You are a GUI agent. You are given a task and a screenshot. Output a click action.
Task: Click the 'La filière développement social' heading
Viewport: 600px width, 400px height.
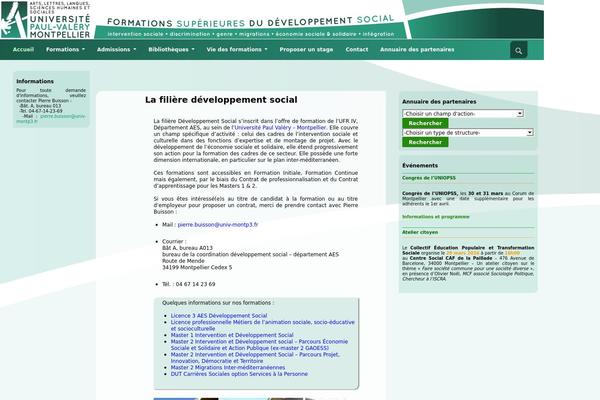pyautogui.click(x=221, y=100)
